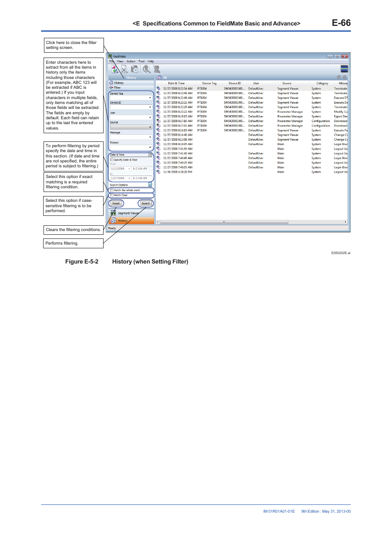Click the up arrow icon in All header

tap(345, 77)
